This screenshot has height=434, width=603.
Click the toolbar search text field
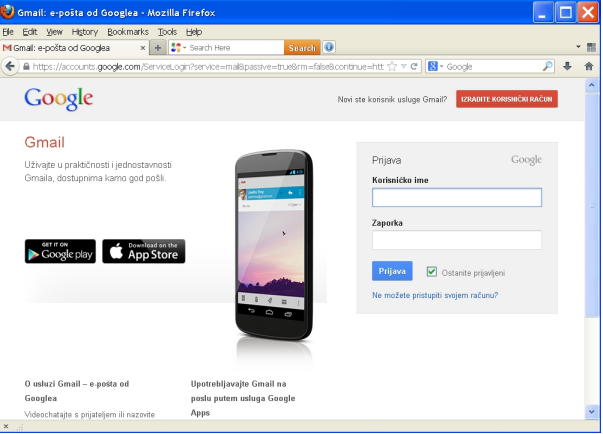click(235, 48)
